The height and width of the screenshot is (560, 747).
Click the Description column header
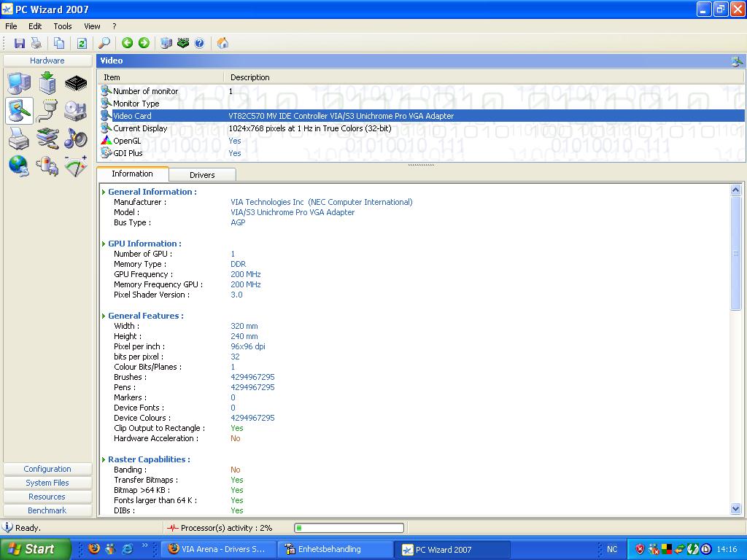click(x=484, y=77)
